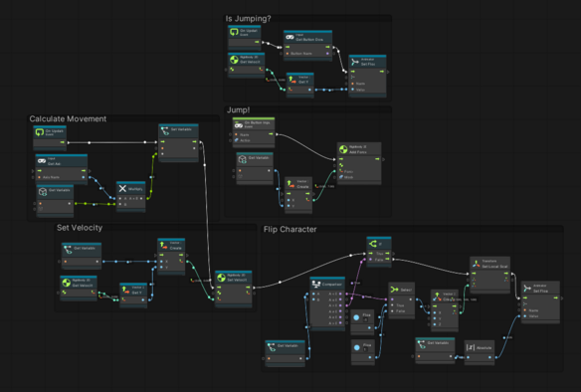The image size is (581, 392).
Task: Click Rigidbody Add Force icon
Action: (x=343, y=149)
